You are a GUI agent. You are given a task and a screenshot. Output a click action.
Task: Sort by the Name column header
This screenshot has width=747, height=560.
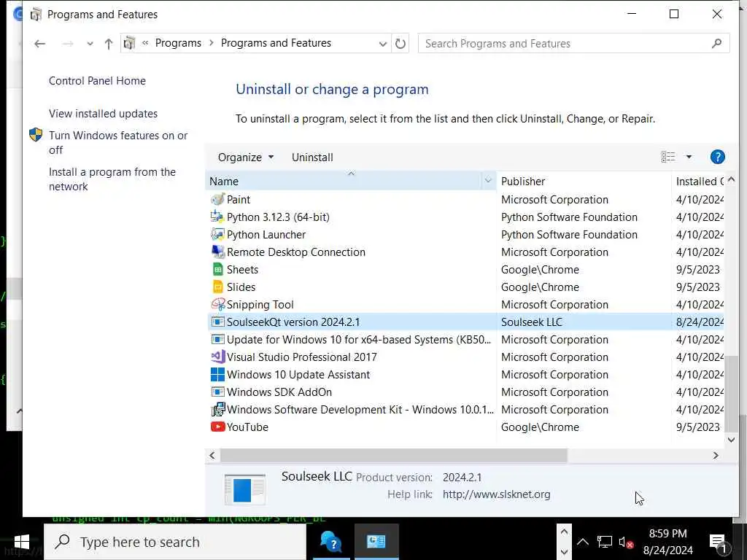[345, 181]
